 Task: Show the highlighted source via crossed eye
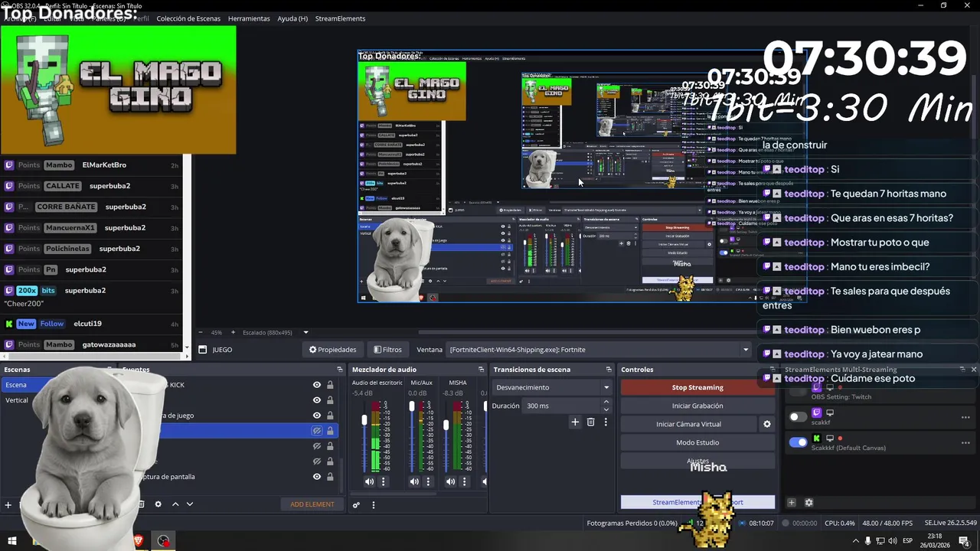pos(317,431)
